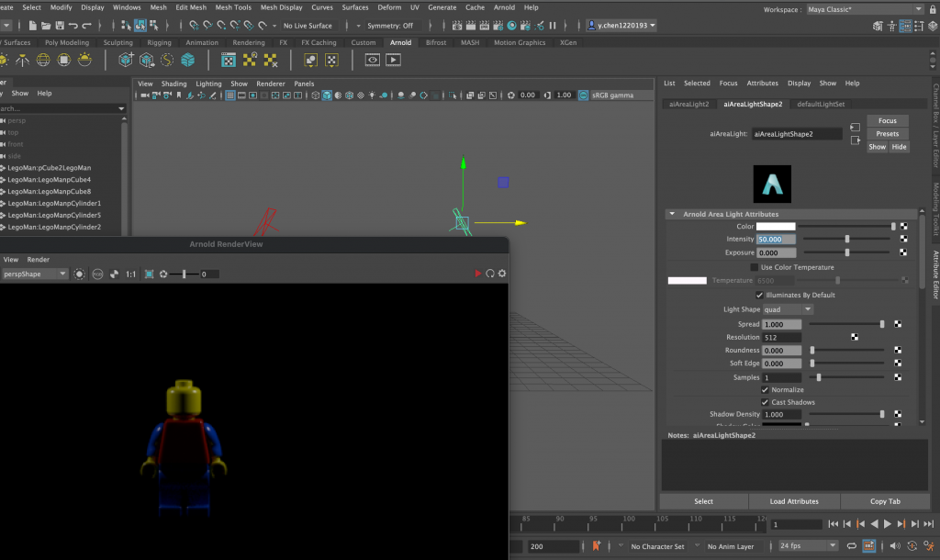Save the scene with the floppy disk icon
The height and width of the screenshot is (560, 940).
(x=60, y=26)
